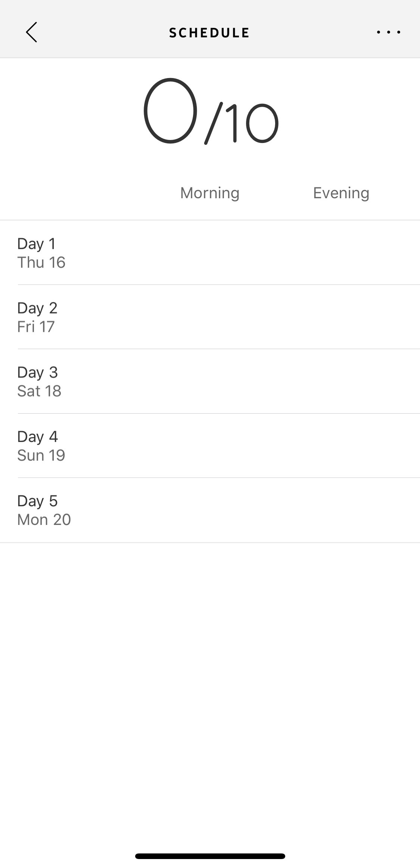Viewport: 420px width, 868px height.
Task: Tick the Day 2 evening slot
Action: (341, 317)
